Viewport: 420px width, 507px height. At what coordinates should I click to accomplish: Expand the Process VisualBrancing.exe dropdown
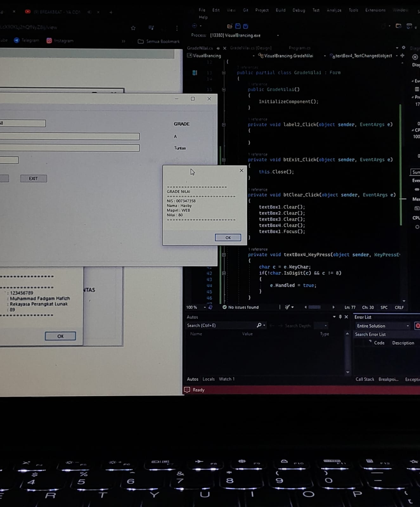click(x=278, y=35)
